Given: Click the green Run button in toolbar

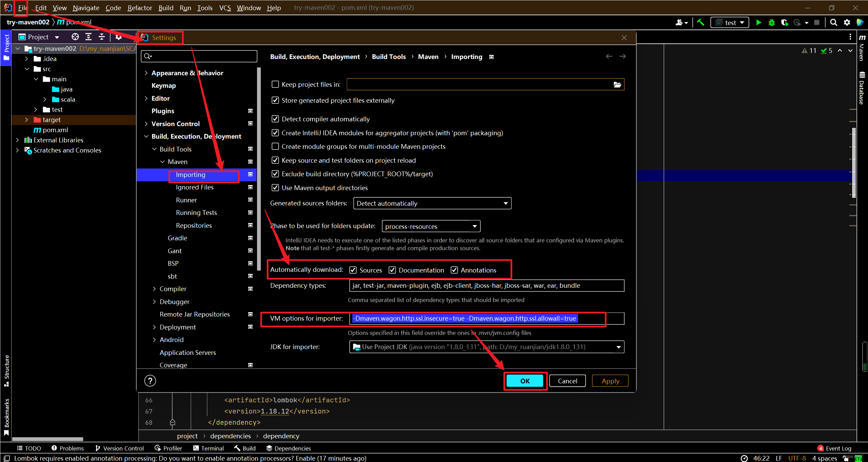Looking at the screenshot, I should coord(758,23).
